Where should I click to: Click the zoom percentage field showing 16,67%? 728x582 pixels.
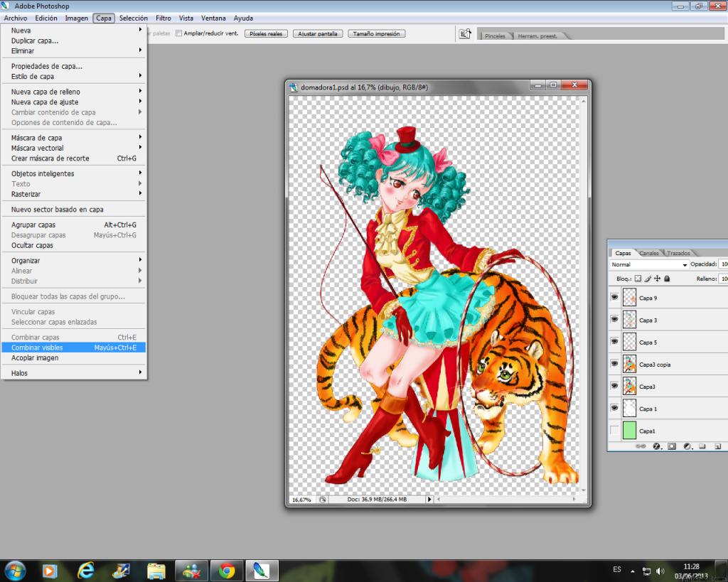(x=301, y=500)
